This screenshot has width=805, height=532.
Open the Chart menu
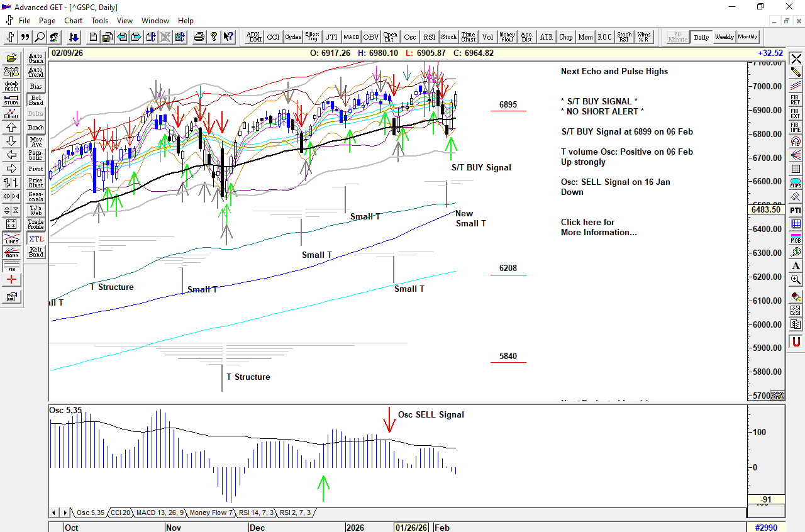73,21
